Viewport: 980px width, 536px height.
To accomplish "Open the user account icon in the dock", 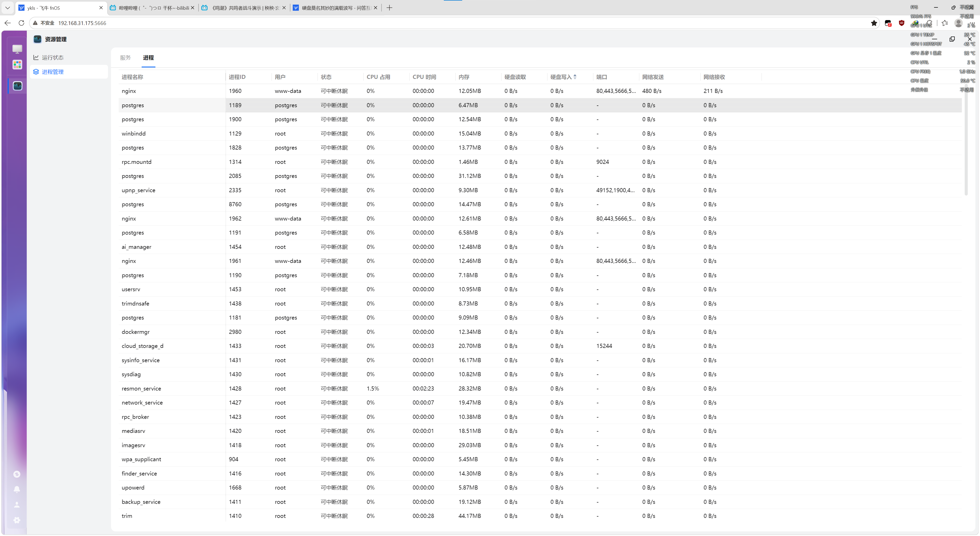I will [x=17, y=505].
